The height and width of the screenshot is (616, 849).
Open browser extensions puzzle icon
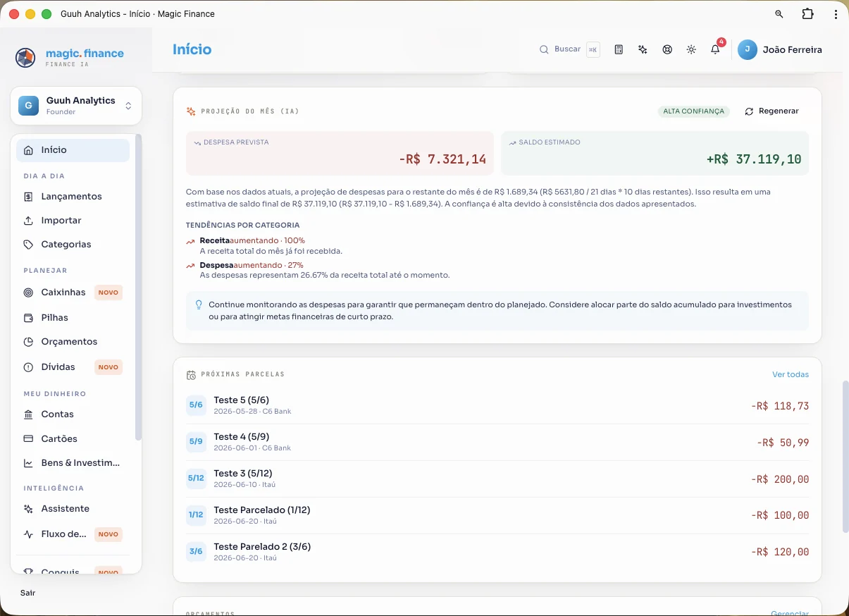(x=807, y=14)
